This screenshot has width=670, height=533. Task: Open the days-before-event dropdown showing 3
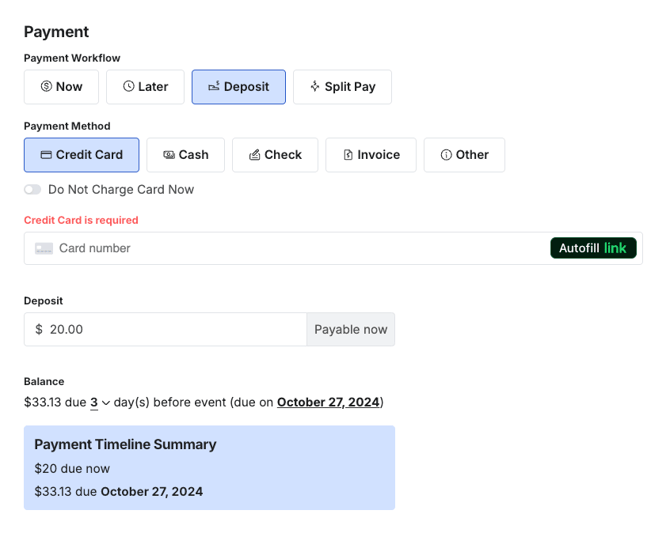(100, 402)
